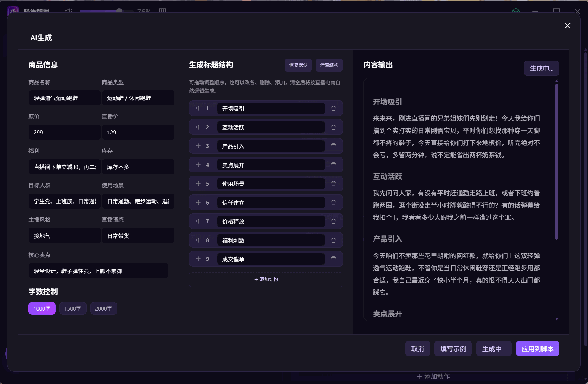Click 取消 button
Image resolution: width=588 pixels, height=384 pixels.
coord(417,348)
